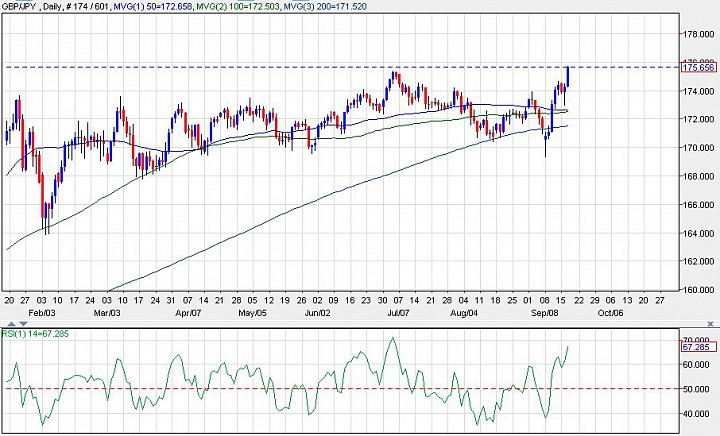Viewport: 720px width, 436px height.
Task: Click the Sep/08 date axis label
Action: pyautogui.click(x=545, y=313)
